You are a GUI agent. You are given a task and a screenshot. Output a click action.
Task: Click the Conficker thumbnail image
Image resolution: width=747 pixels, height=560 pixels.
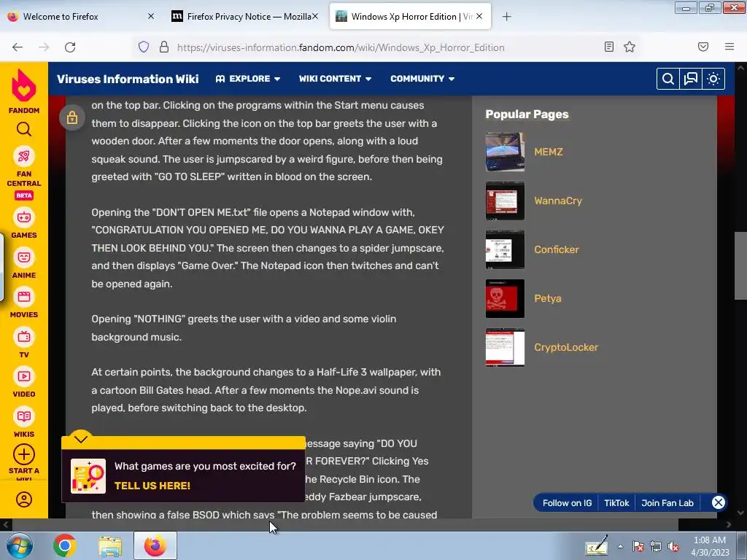(505, 249)
